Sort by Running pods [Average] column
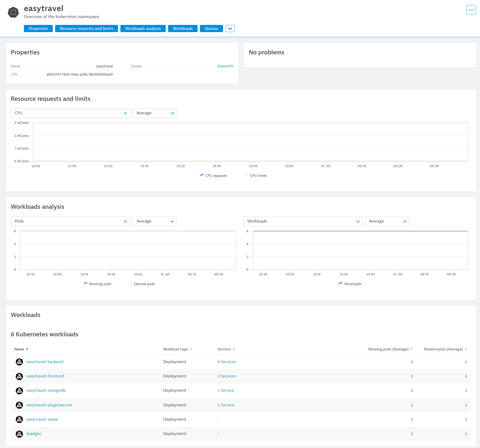The width and height of the screenshot is (480, 448). [x=390, y=349]
